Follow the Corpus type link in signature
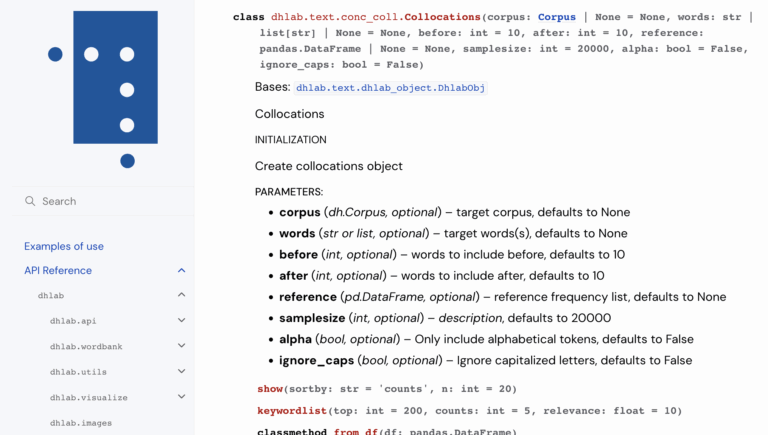The width and height of the screenshot is (768, 435). tap(556, 17)
